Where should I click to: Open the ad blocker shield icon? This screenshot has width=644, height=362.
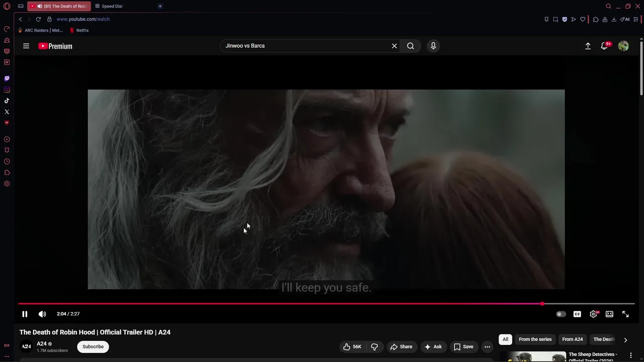pyautogui.click(x=565, y=19)
